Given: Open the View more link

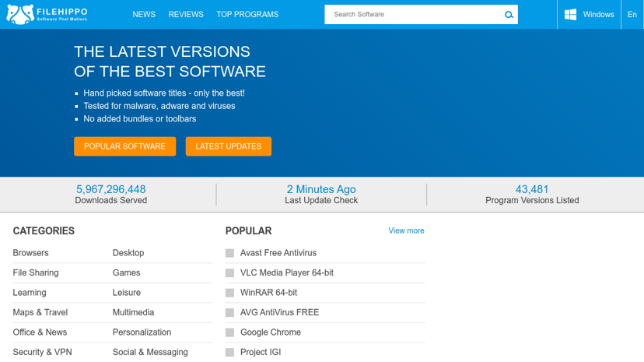Looking at the screenshot, I should [x=406, y=230].
